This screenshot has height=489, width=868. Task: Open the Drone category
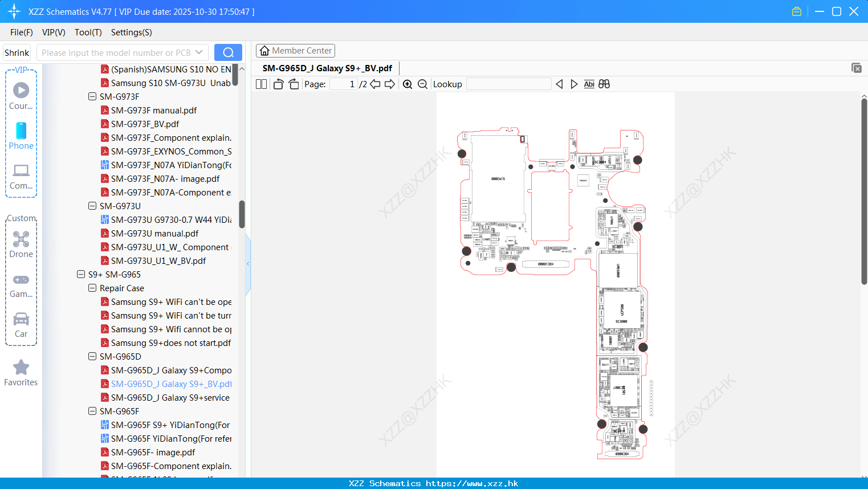tap(21, 244)
